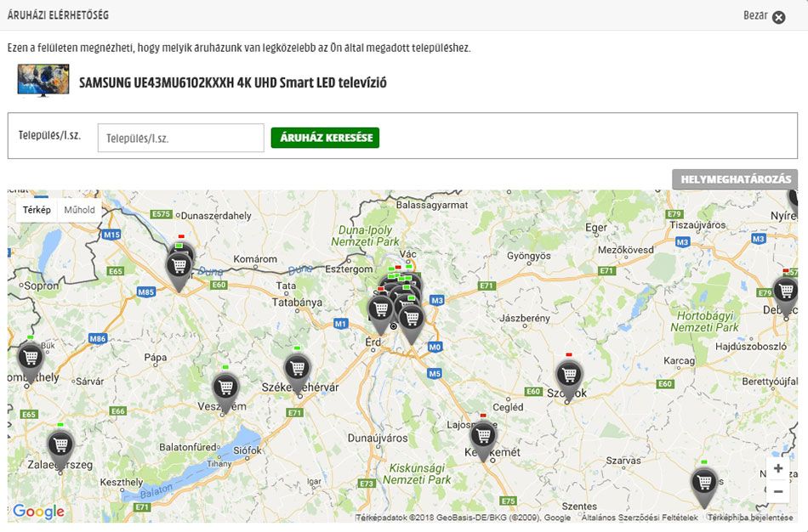Click the HELYMEGHATÁROZÁS button

pos(735,179)
